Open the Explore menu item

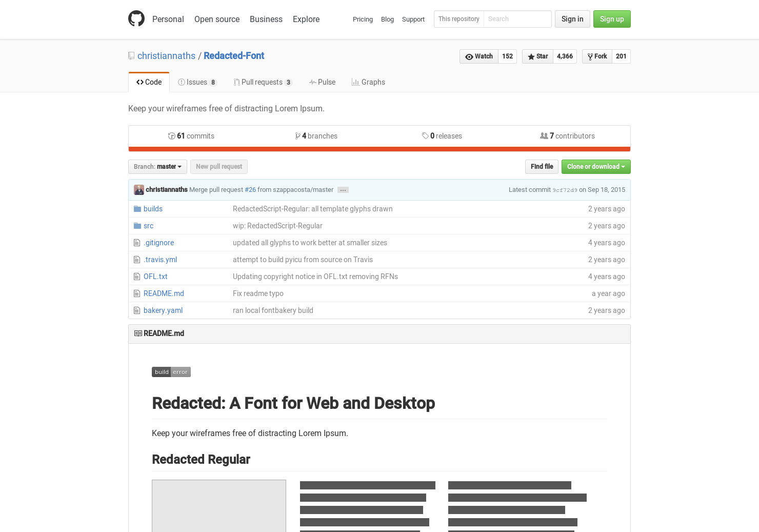pyautogui.click(x=306, y=19)
